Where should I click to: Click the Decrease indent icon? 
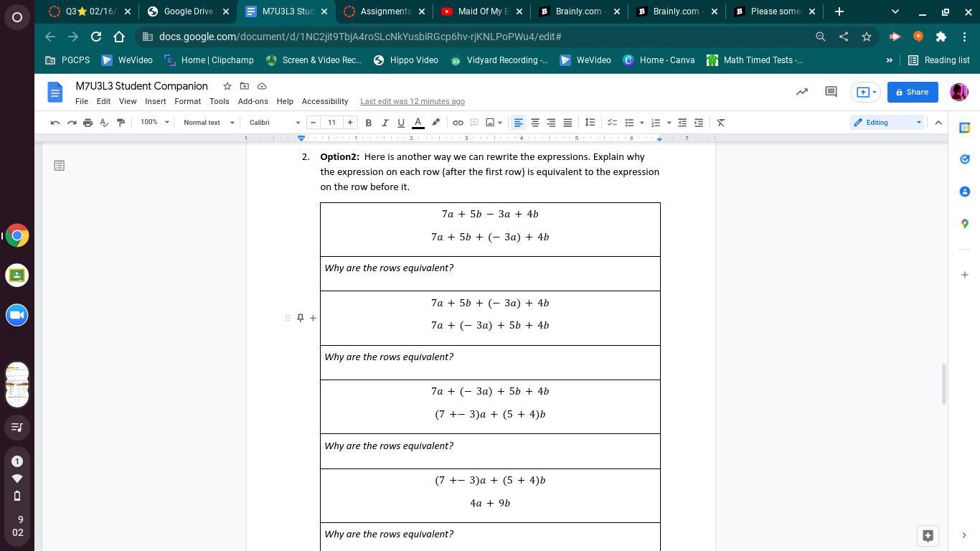tap(682, 123)
